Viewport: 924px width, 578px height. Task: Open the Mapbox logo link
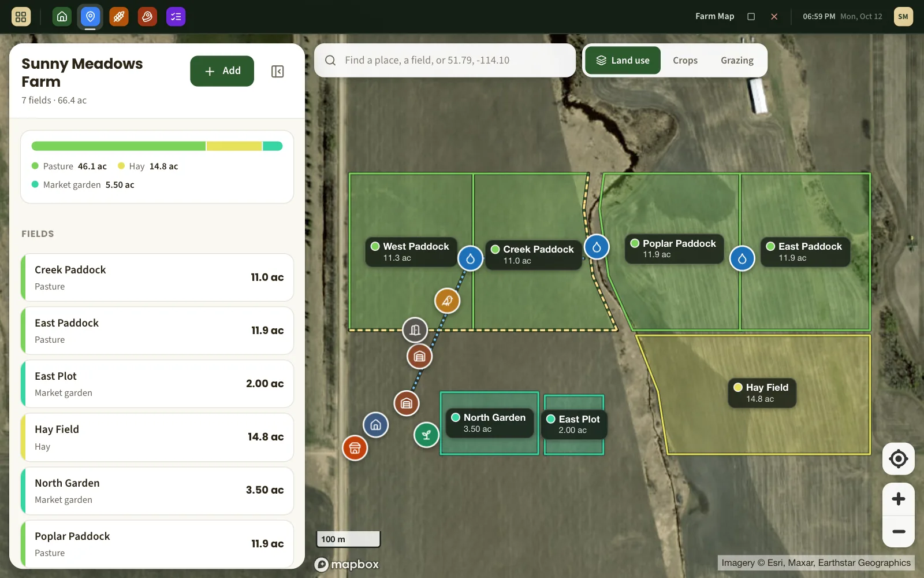(346, 564)
